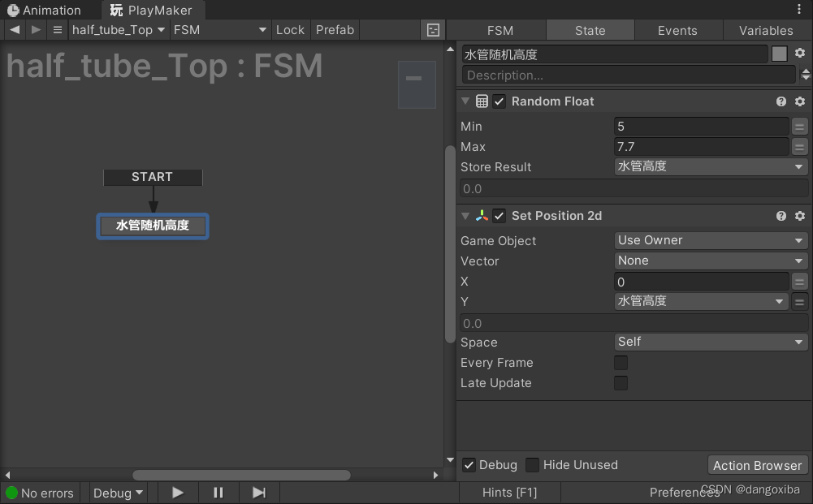Open Set Position 2d help icon
Viewport: 813px width, 504px height.
[x=781, y=216]
